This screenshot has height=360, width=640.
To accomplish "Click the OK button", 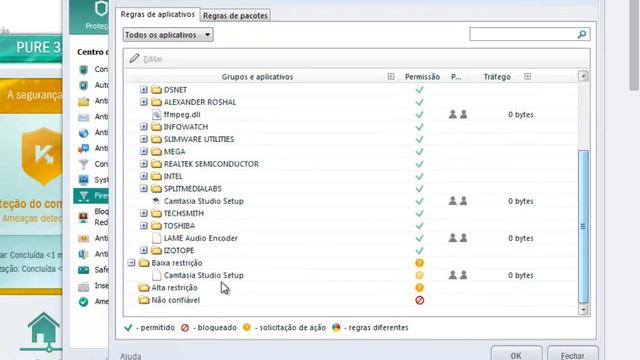I will pyautogui.click(x=516, y=354).
